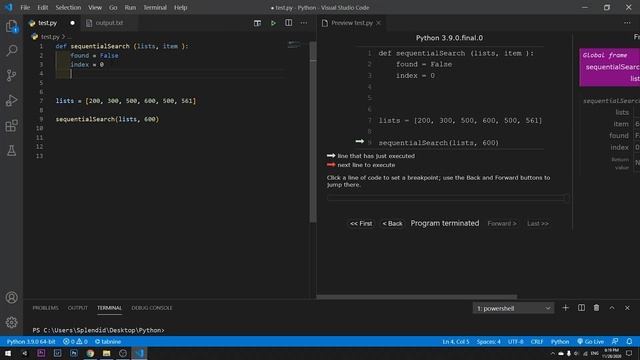Click Forward > button in preview
This screenshot has width=640, height=360.
502,224
